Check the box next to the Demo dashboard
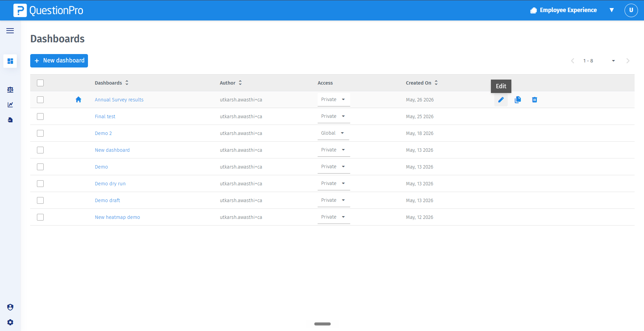Image resolution: width=644 pixels, height=331 pixels. [x=40, y=167]
